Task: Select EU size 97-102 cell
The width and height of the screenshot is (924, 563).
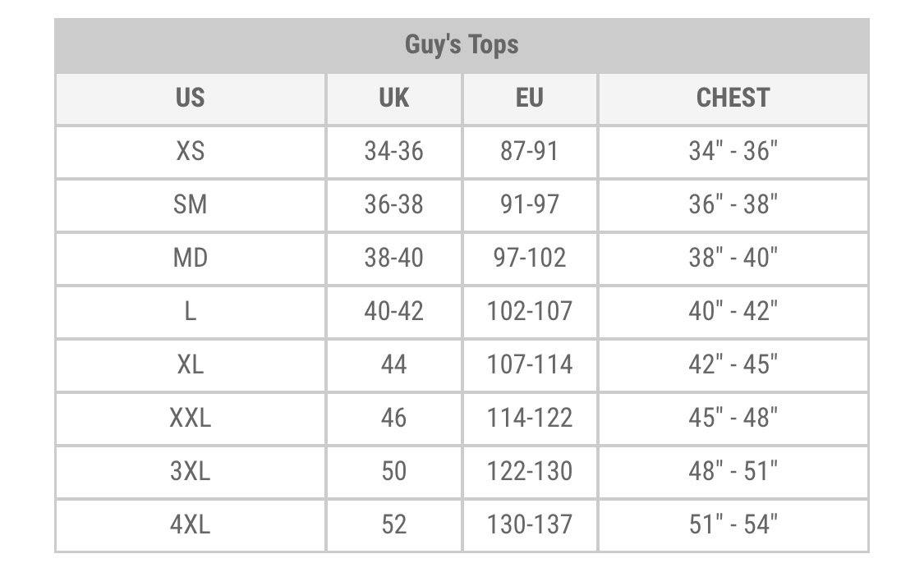Action: pos(530,258)
